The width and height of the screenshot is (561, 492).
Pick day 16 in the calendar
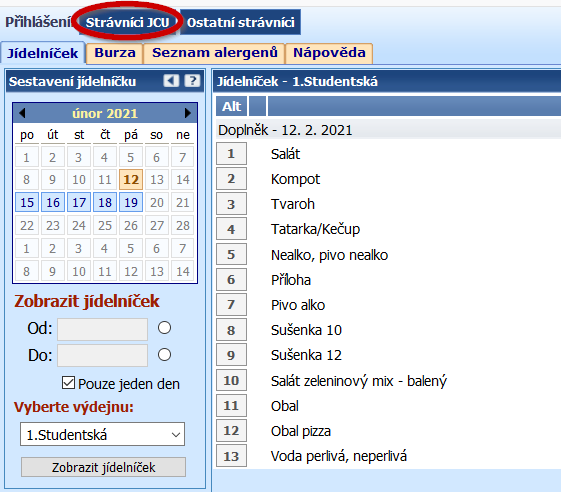53,203
